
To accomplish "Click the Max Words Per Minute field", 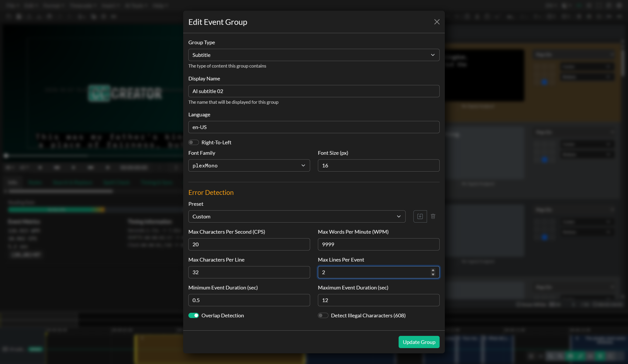I will (x=378, y=244).
